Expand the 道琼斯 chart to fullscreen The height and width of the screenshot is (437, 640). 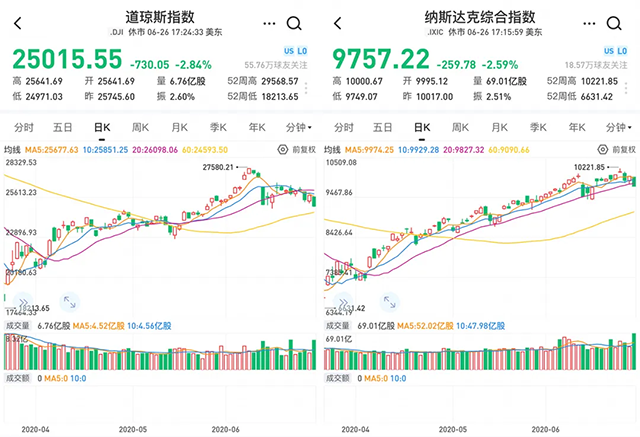tap(70, 302)
